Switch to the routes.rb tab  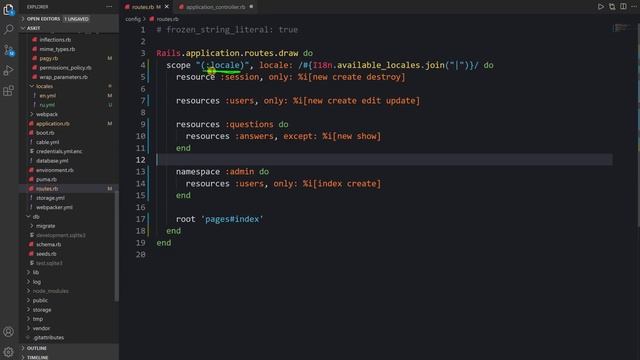(147, 7)
